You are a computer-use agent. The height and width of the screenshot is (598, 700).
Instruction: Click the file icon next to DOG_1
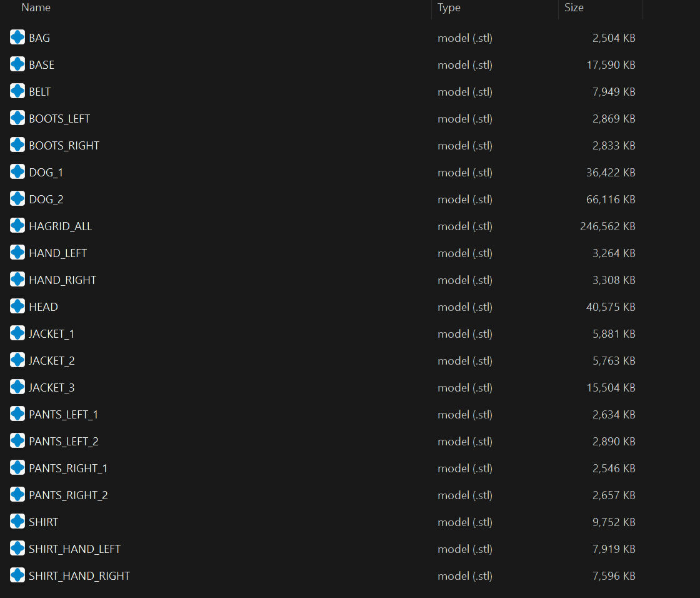(x=17, y=172)
